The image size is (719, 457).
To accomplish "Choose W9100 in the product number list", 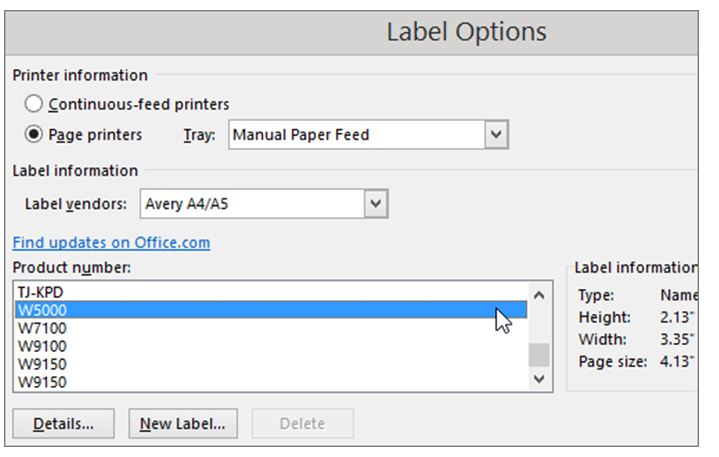I will pyautogui.click(x=41, y=346).
